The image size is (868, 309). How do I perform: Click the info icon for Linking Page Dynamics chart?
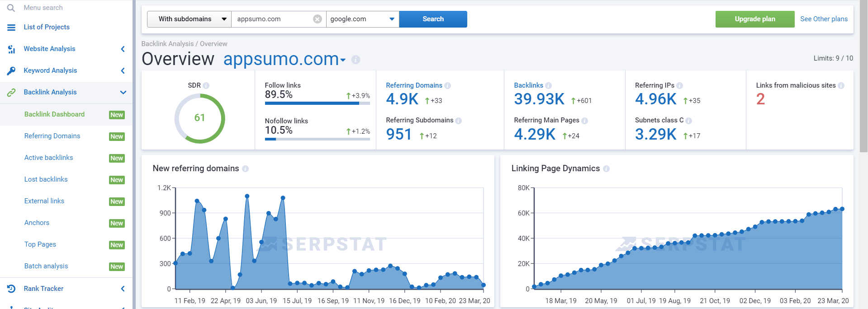(x=607, y=169)
